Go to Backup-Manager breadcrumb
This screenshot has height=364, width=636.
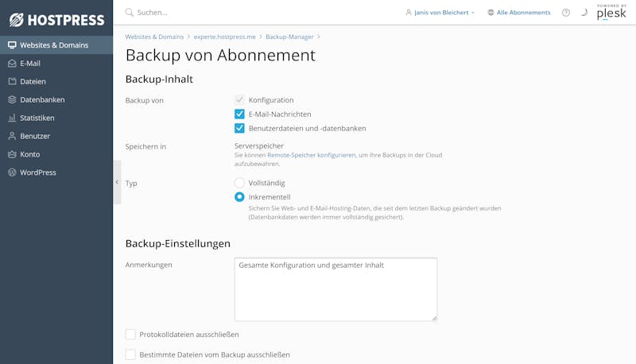[x=289, y=37]
